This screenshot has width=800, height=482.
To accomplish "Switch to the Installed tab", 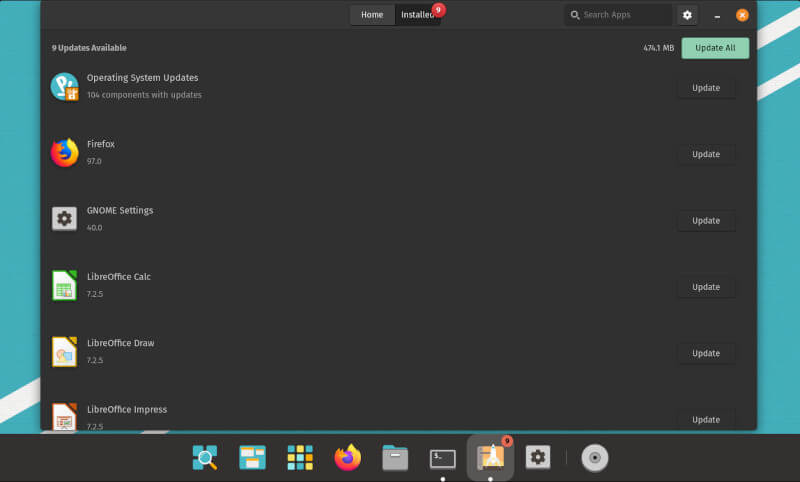I will pyautogui.click(x=417, y=15).
